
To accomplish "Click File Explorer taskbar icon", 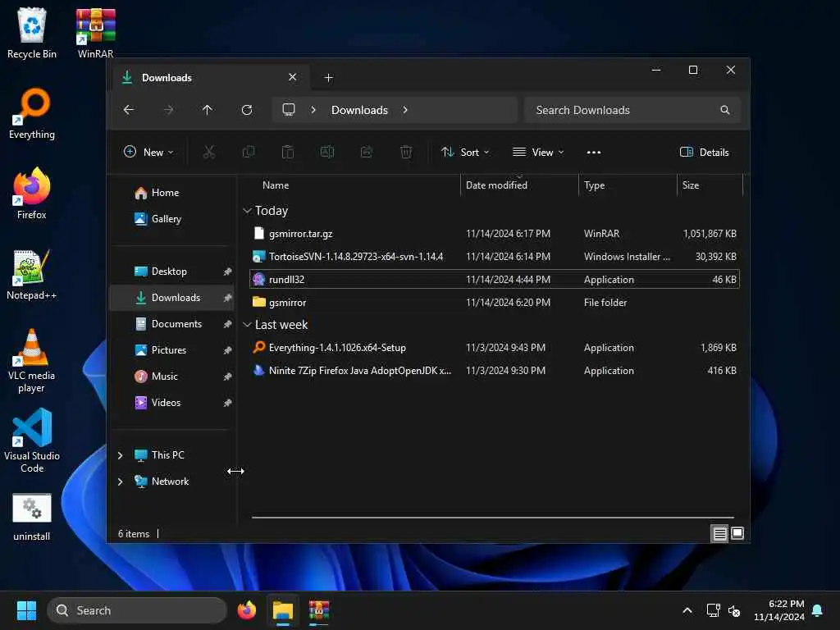I will [x=283, y=610].
